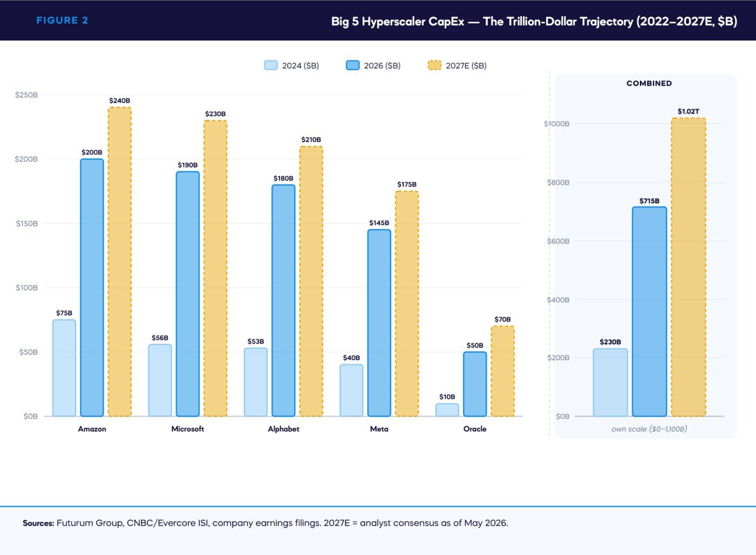Select the combined $1.02T bar
756x555 pixels.
tap(688, 267)
